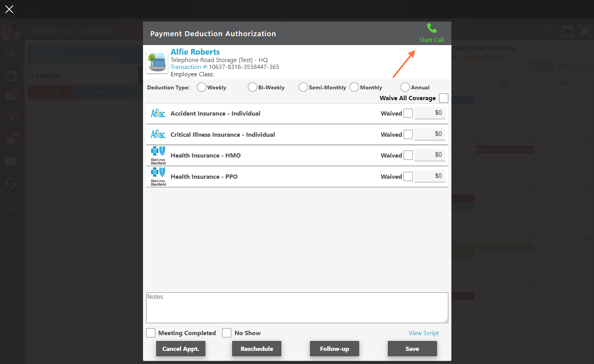Image resolution: width=594 pixels, height=364 pixels.
Task: Close the overlay with the X icon
Action: pyautogui.click(x=9, y=9)
